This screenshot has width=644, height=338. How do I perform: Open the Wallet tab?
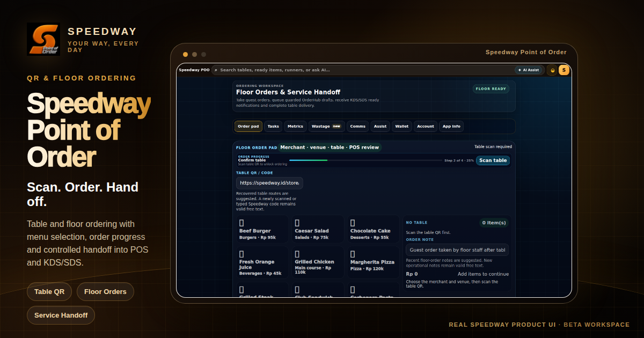402,127
